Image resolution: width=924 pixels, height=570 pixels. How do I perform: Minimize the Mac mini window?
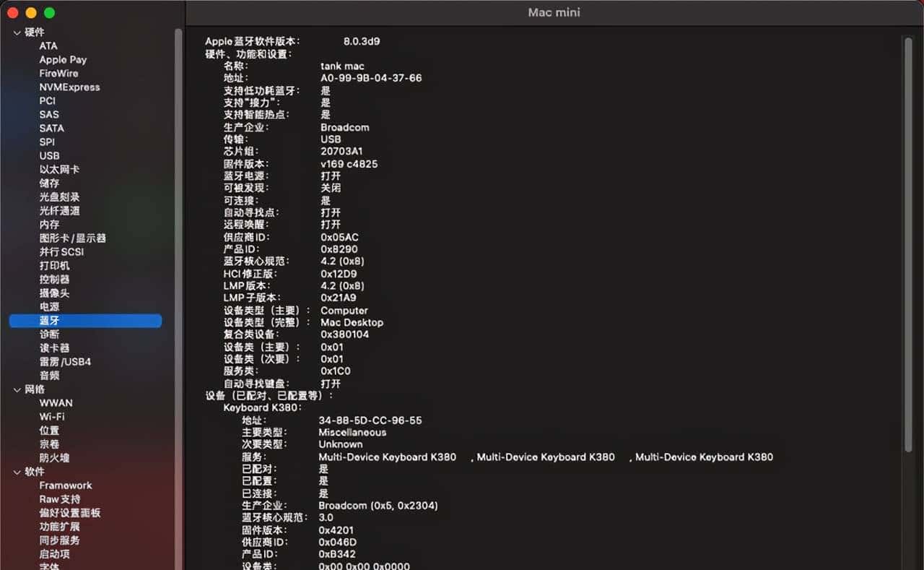[x=30, y=12]
